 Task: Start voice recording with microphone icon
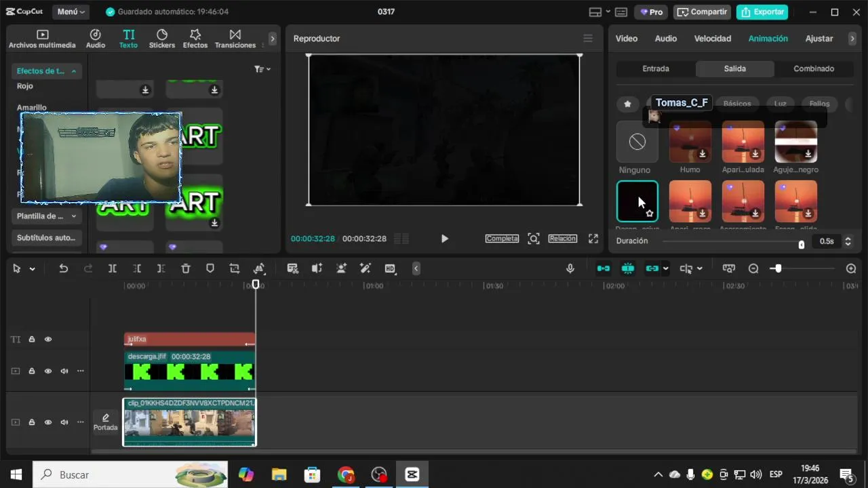click(x=570, y=268)
